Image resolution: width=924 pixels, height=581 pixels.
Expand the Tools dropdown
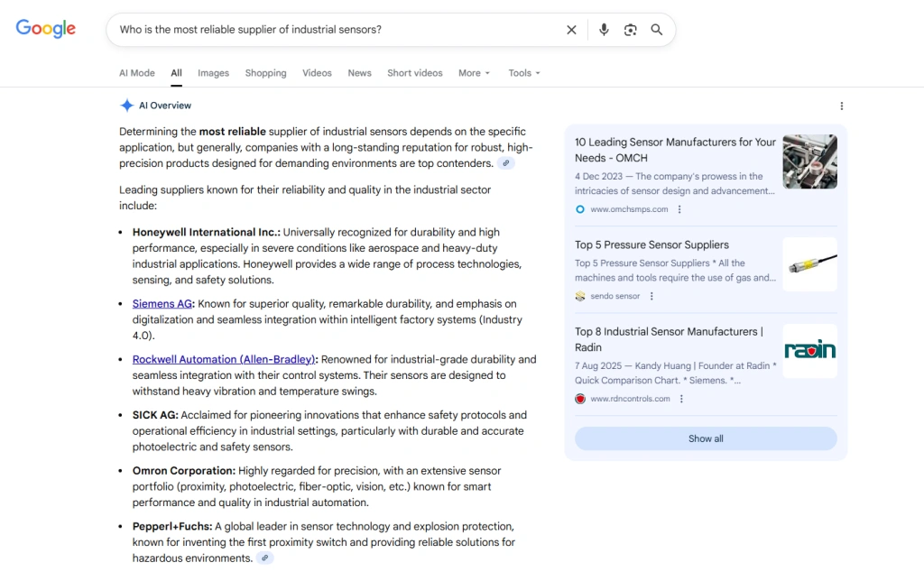[524, 73]
